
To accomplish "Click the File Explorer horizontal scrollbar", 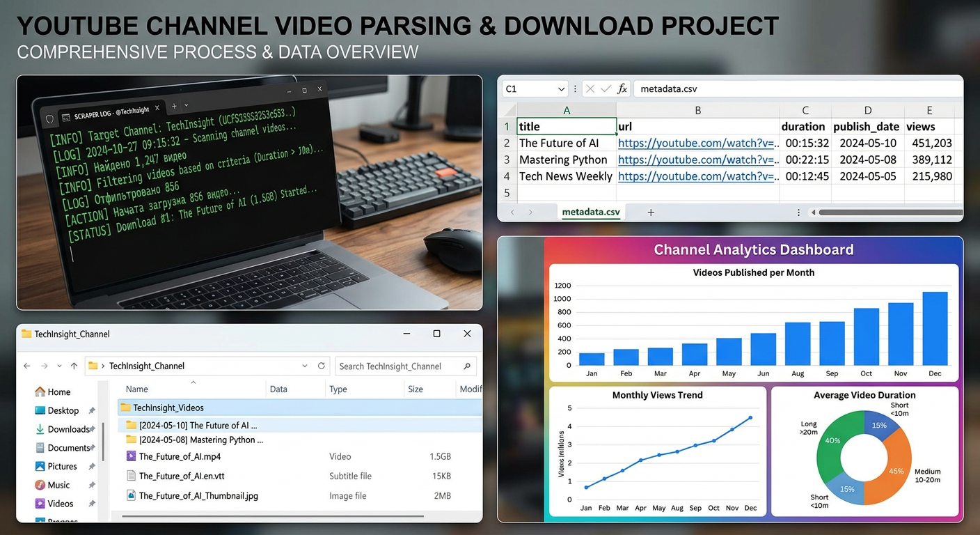I will [273, 516].
